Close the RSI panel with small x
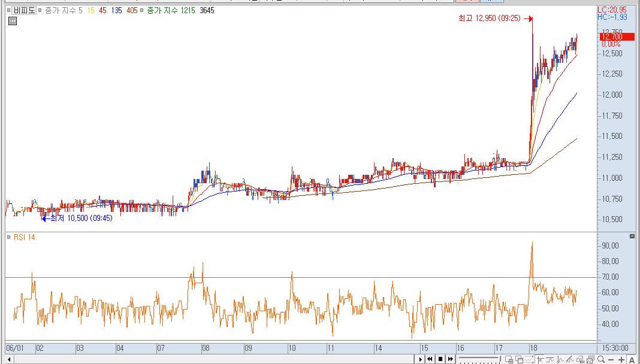Viewport: 640px width, 364px height. coord(632,236)
